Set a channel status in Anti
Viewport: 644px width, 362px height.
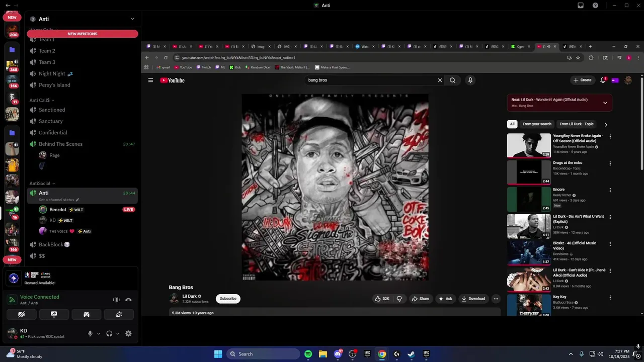tap(59, 200)
